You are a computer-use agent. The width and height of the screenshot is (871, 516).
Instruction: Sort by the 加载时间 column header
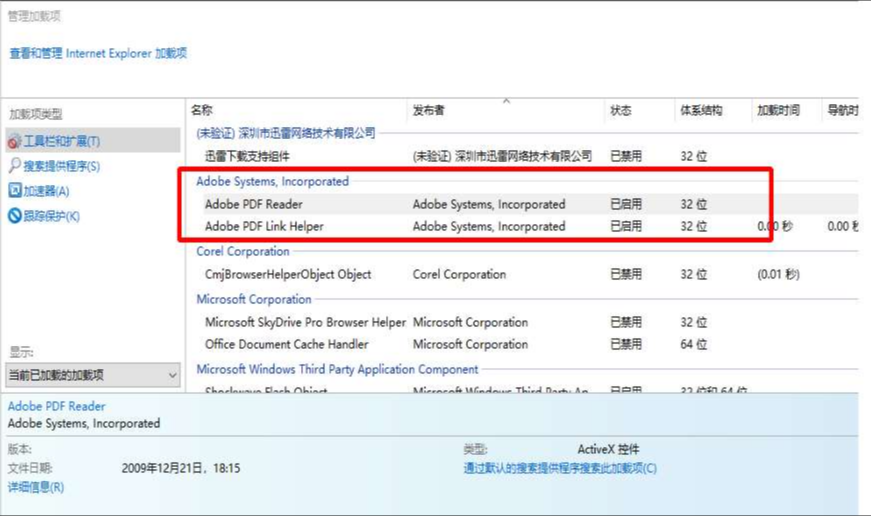778,110
